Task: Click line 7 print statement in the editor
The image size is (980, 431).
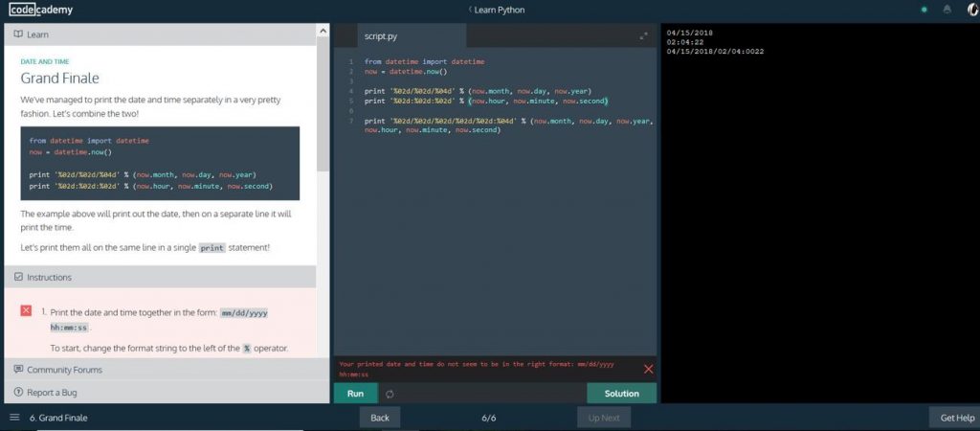Action: 509,125
